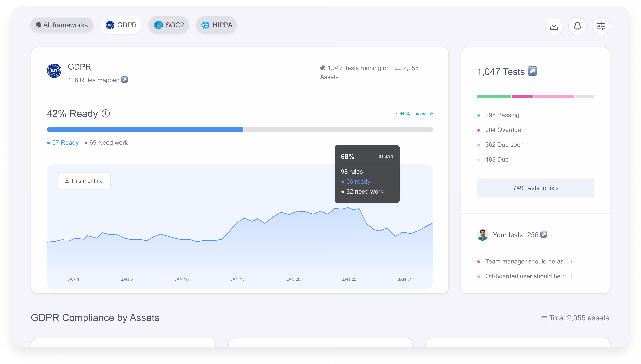Click the GDPR logo in the main card
Screen dimensions: 641x364
pos(54,71)
